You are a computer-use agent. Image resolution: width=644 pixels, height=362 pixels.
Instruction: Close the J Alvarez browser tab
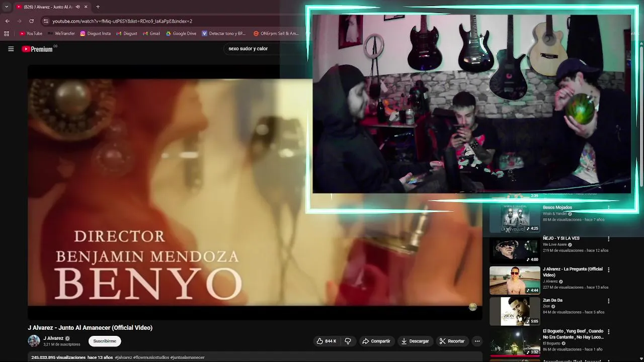[86, 7]
